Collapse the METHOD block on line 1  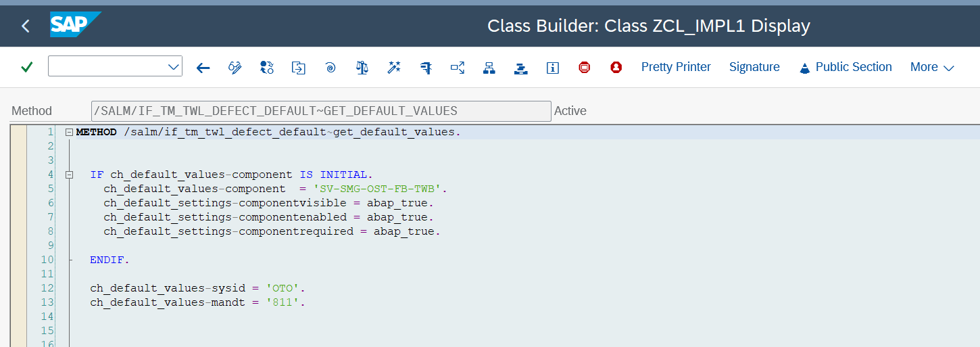(69, 133)
